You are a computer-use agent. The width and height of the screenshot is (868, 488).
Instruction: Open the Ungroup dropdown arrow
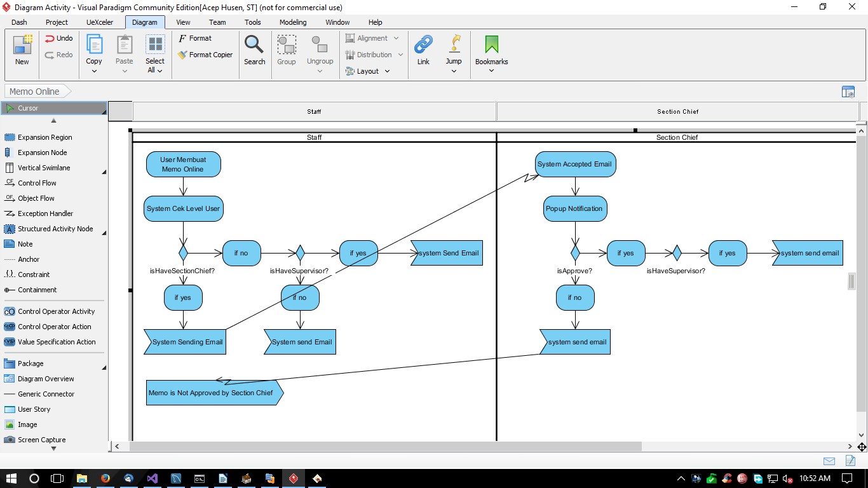pyautogui.click(x=320, y=71)
